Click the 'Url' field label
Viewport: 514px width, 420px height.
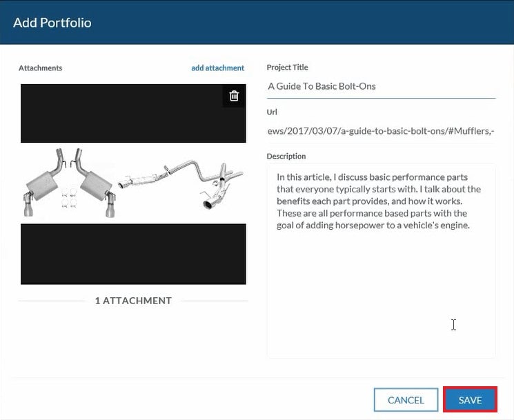click(x=272, y=112)
